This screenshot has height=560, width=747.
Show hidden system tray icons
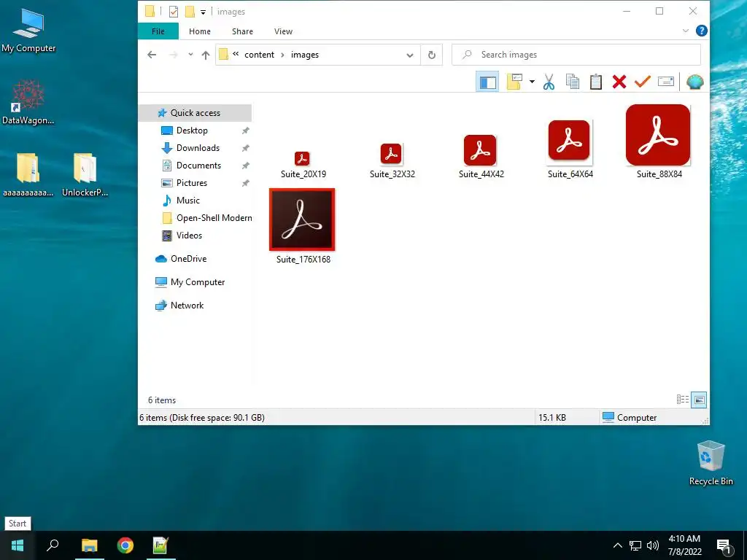pos(617,545)
